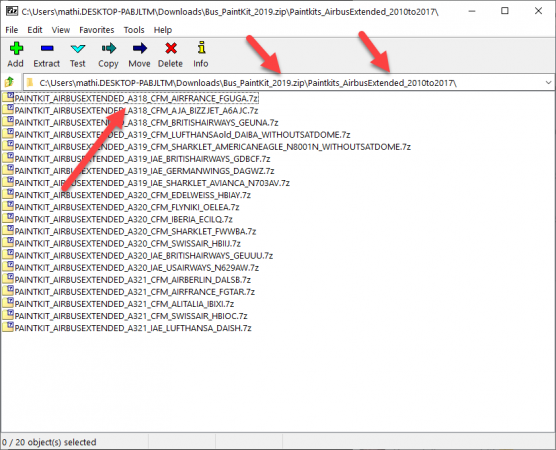The width and height of the screenshot is (556, 450).
Task: Open the address bar path dropdown
Action: coord(548,83)
